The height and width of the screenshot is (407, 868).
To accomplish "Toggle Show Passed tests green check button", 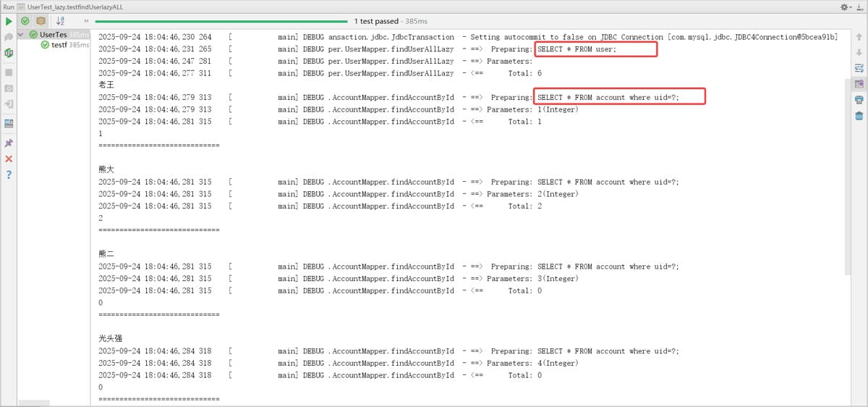I will [x=25, y=22].
